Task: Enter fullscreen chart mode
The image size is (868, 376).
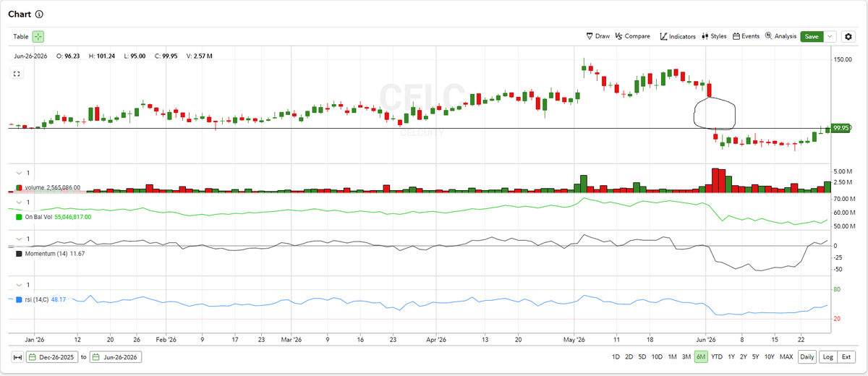Action: point(17,73)
